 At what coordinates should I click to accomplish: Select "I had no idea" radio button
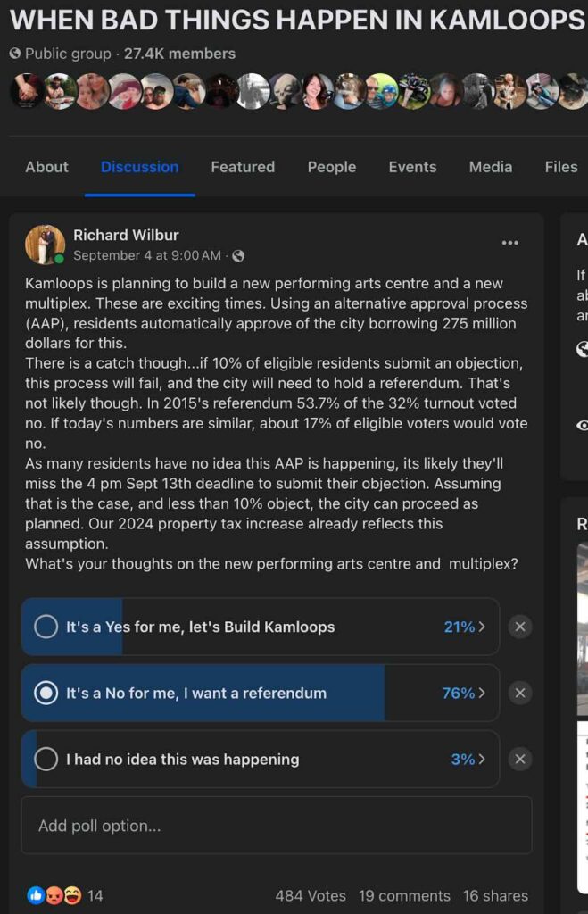[46, 760]
